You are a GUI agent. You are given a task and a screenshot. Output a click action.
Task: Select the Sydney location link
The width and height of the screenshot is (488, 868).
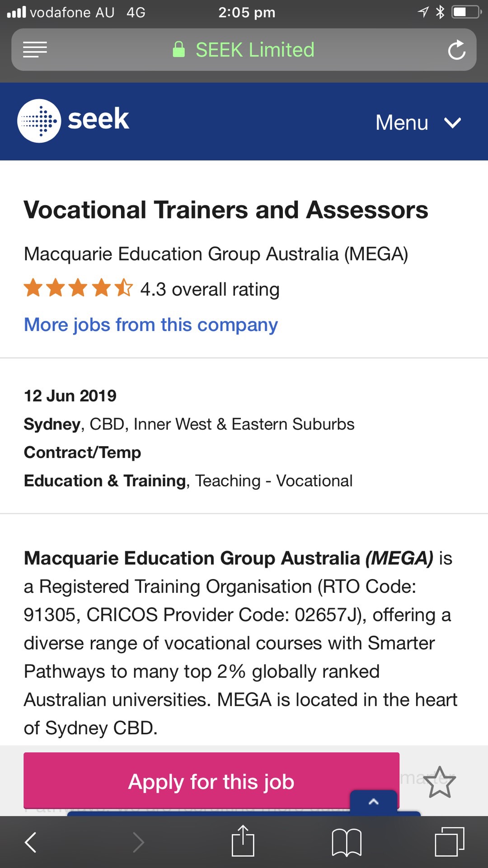pos(52,424)
